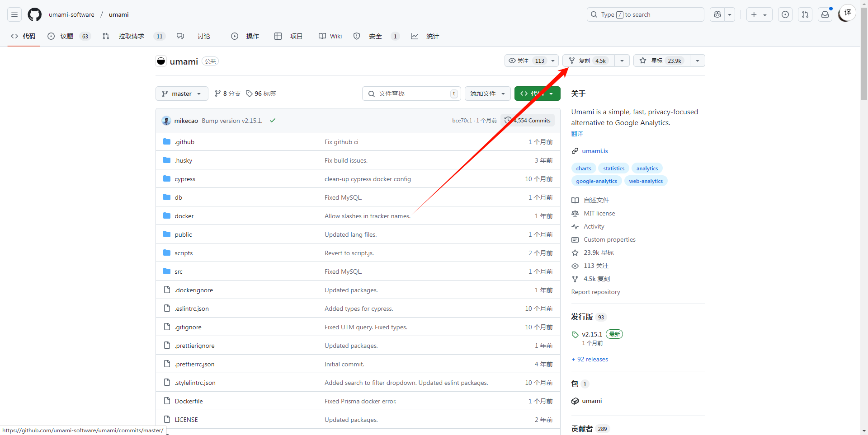Switch to the 操作 tab
The width and height of the screenshot is (868, 435).
[245, 36]
